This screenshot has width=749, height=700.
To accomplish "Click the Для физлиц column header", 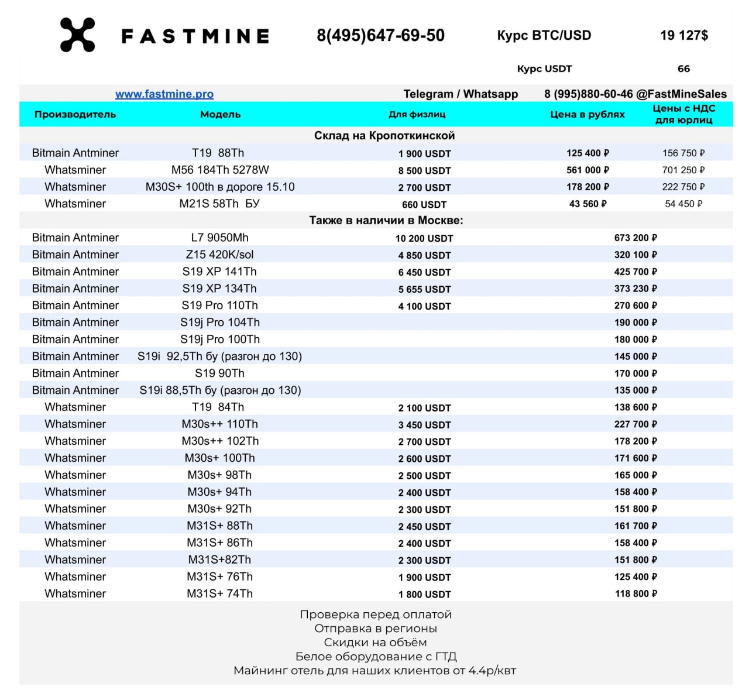I will 417,114.
